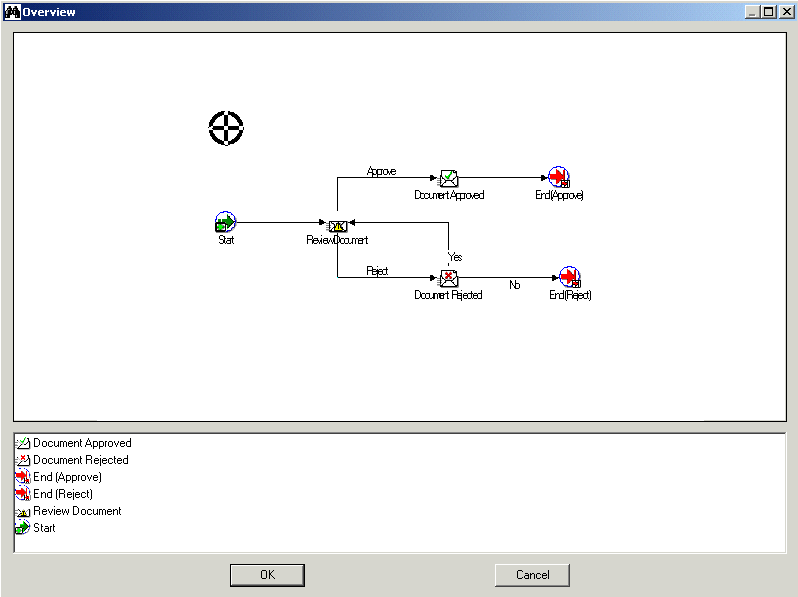Pick the Start entry in the list

pyautogui.click(x=44, y=528)
